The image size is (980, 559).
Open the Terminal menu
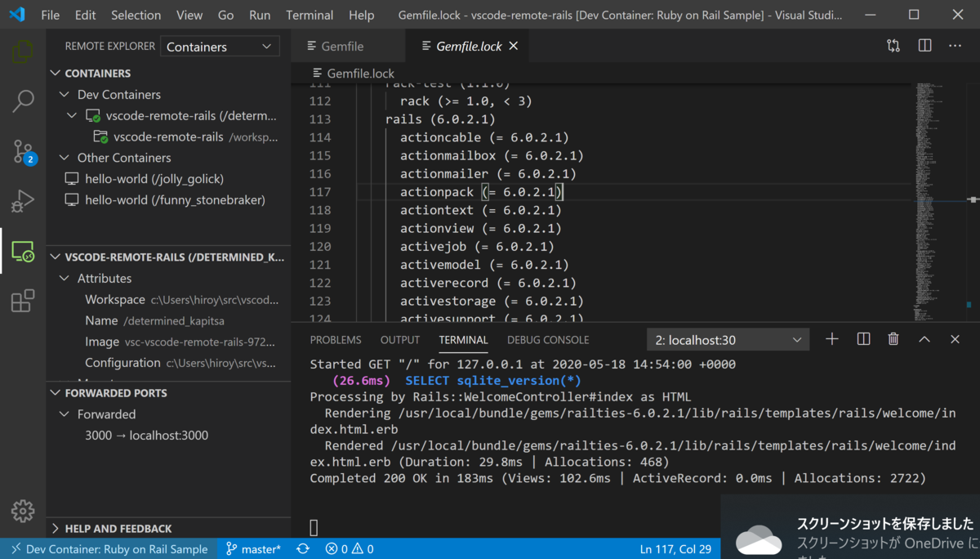coord(310,15)
